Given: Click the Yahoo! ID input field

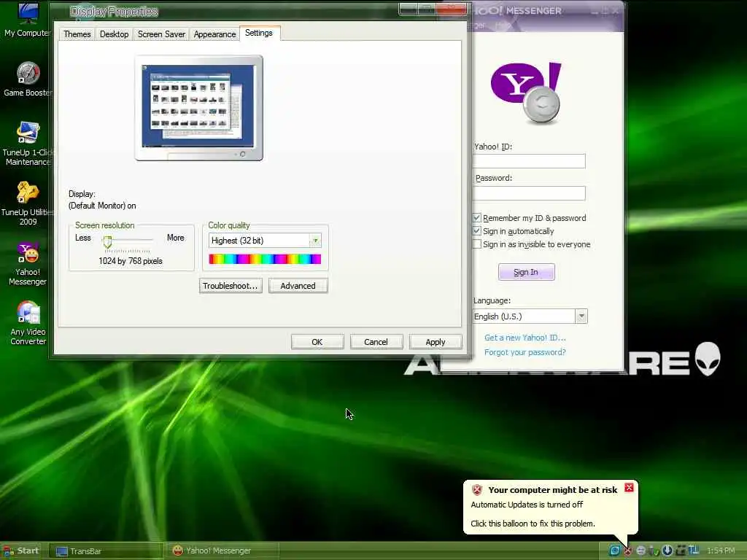Looking at the screenshot, I should coord(529,161).
